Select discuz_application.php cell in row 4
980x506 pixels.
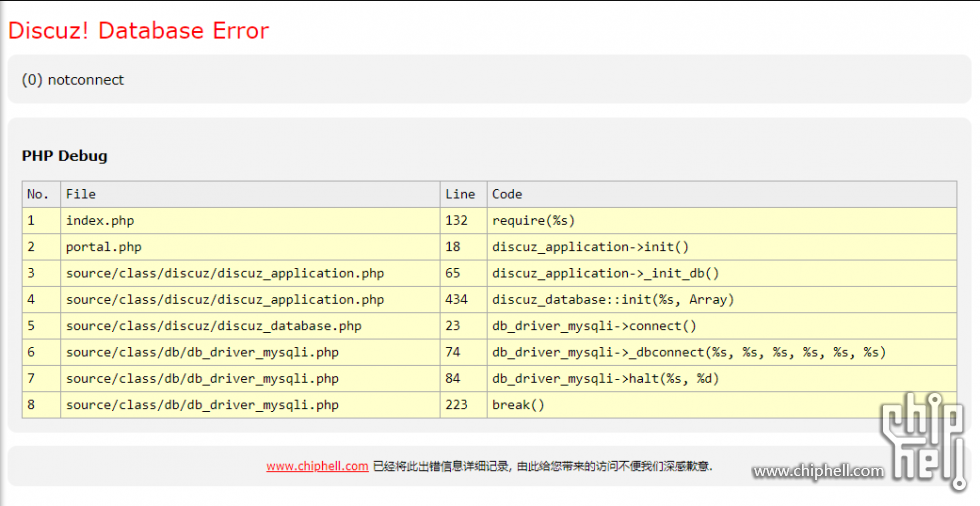pos(250,299)
